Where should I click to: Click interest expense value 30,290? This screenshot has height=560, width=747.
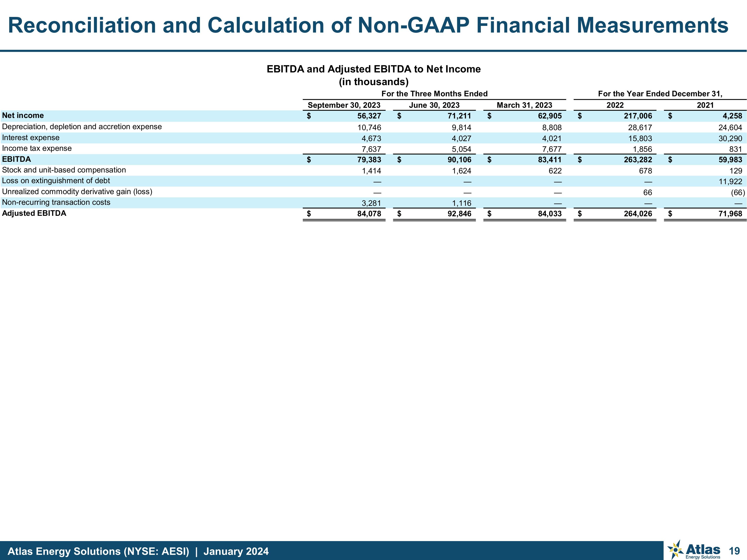click(x=730, y=138)
